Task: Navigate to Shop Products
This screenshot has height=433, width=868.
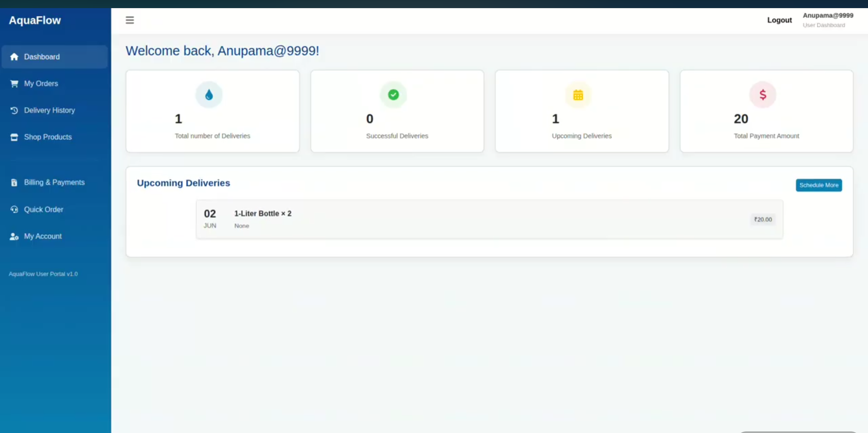Action: (55, 137)
